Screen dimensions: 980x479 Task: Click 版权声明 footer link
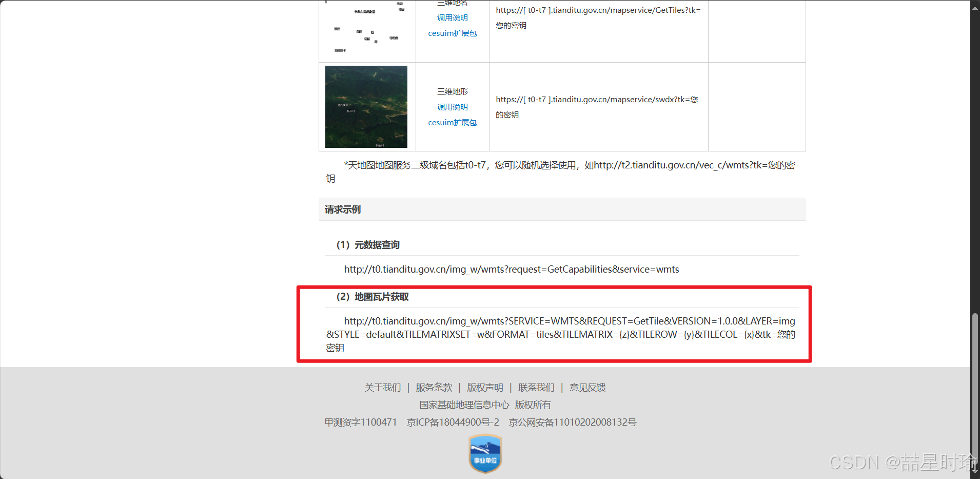485,387
